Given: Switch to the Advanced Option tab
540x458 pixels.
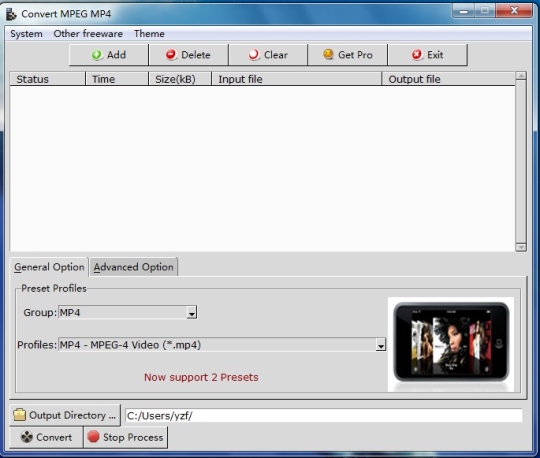Looking at the screenshot, I should coord(134,267).
